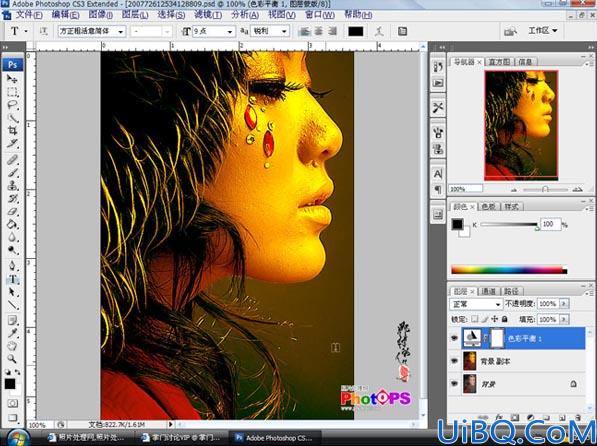
Task: Switch to the 色板 tab
Action: click(488, 207)
